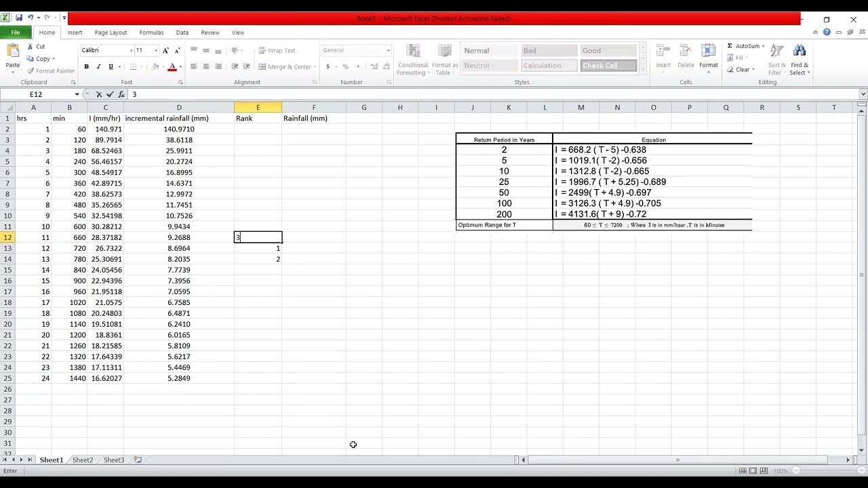Click the Paste clipboard icon
The height and width of the screenshot is (488, 868).
(x=12, y=52)
